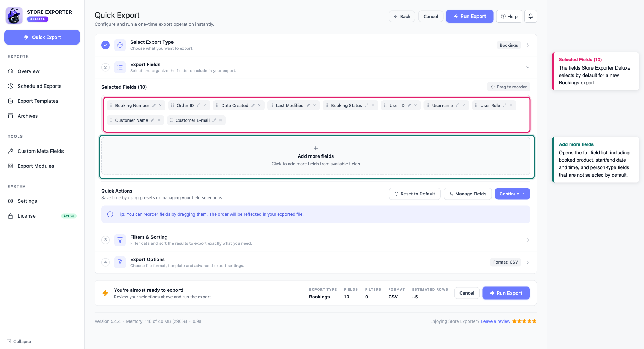Viewport: 644px width, 349px height.
Task: Expand the Select Export Type section chevron
Action: pos(528,45)
